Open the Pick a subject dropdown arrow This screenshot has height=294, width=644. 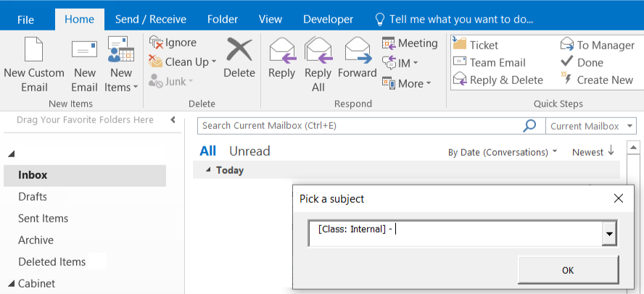(609, 233)
